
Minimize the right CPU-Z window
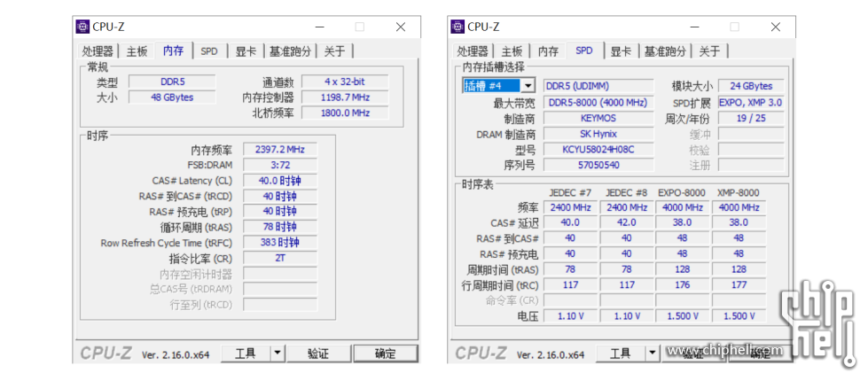pyautogui.click(x=694, y=27)
